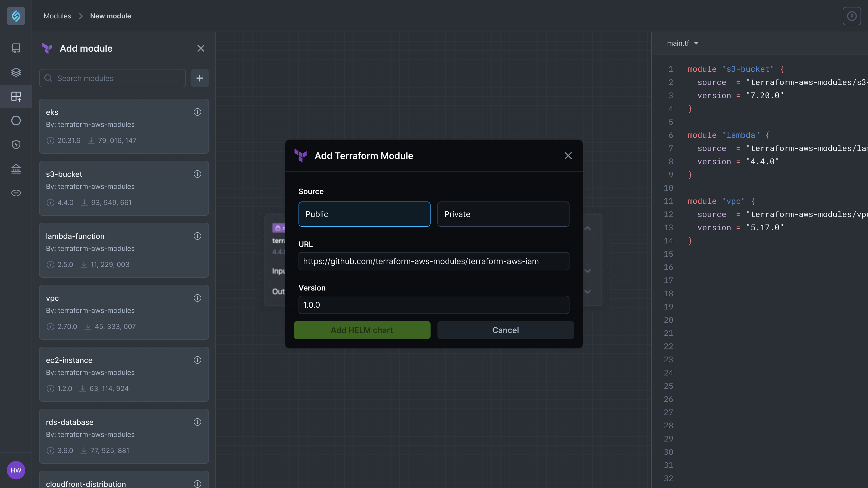The width and height of the screenshot is (868, 488).
Task: Click the help question mark icon
Action: click(851, 16)
